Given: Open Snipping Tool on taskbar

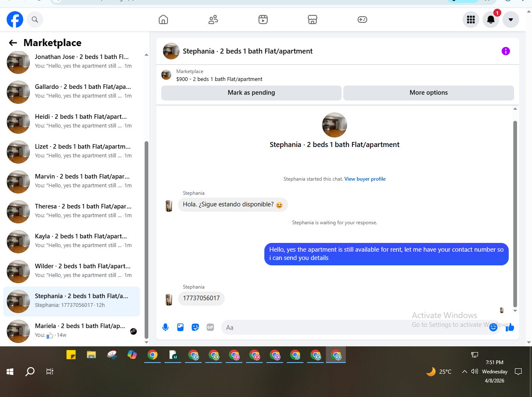Looking at the screenshot, I should 112,355.
